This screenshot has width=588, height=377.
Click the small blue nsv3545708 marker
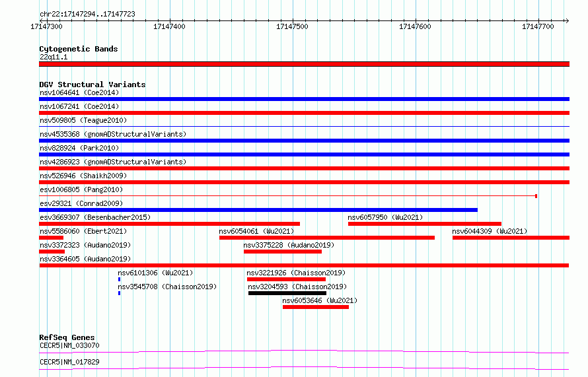click(119, 293)
